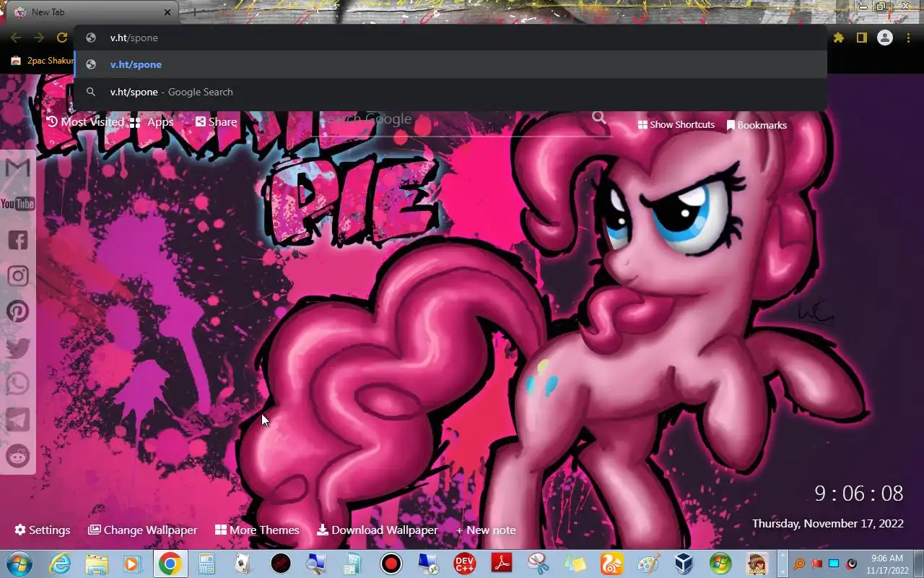The height and width of the screenshot is (578, 924).
Task: Open Facebook shortcut in sidebar
Action: coord(17,240)
